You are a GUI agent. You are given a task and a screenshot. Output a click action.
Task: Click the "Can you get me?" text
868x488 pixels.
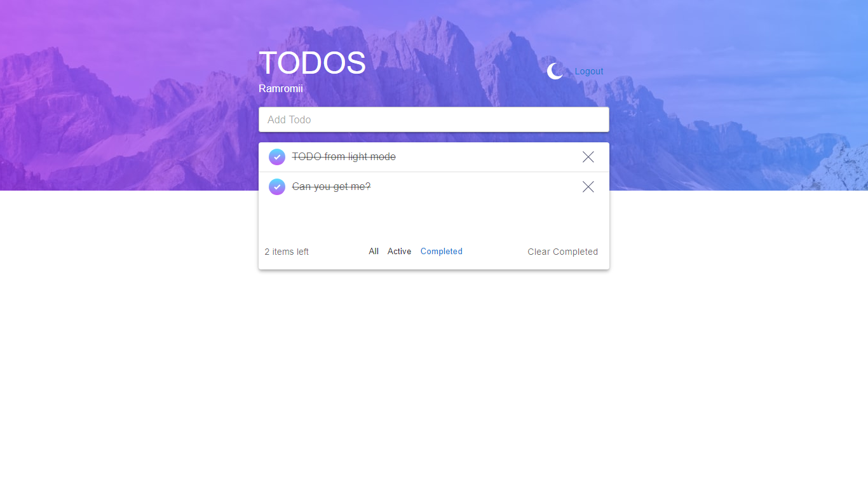point(331,187)
